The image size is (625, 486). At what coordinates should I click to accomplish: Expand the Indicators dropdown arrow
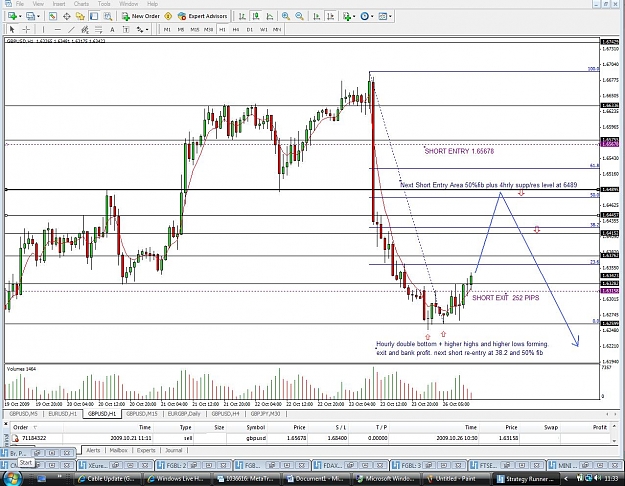pos(354,16)
